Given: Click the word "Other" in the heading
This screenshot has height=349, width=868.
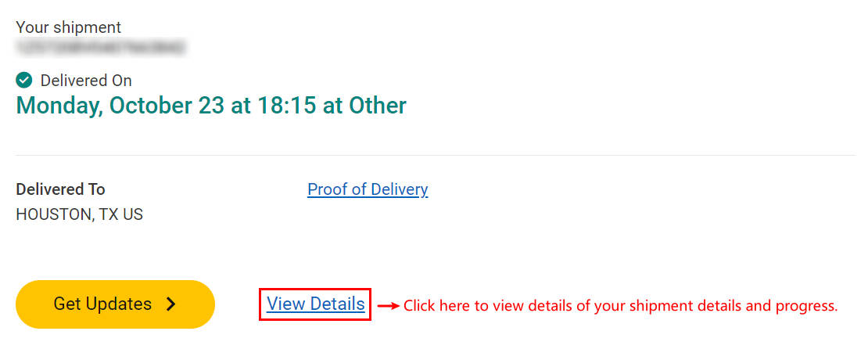Looking at the screenshot, I should click(x=378, y=106).
